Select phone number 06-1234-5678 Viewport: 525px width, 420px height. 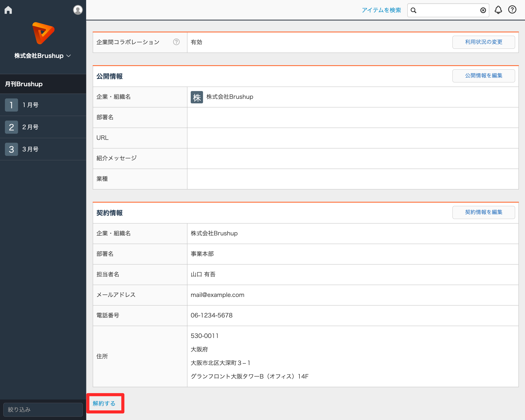coord(211,315)
